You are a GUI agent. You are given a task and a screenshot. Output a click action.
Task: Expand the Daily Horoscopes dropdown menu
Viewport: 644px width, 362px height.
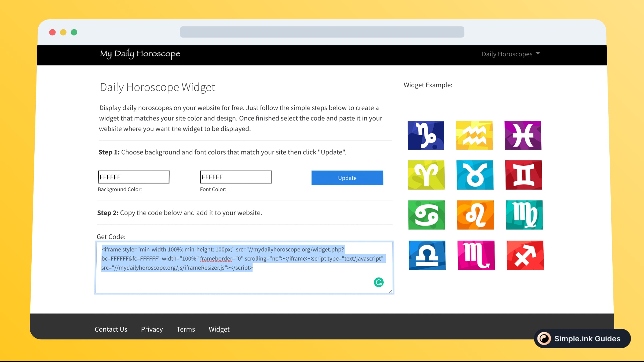pos(511,54)
